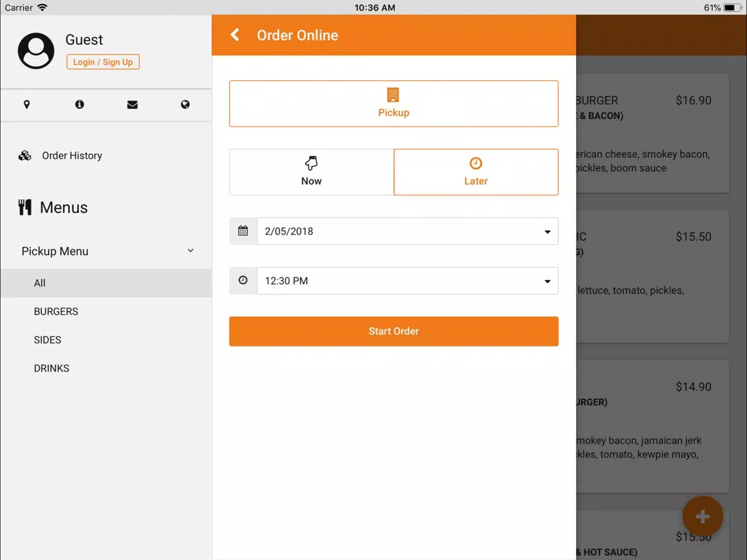Tap the fork and knife Menus icon
747x560 pixels.
[x=25, y=207]
